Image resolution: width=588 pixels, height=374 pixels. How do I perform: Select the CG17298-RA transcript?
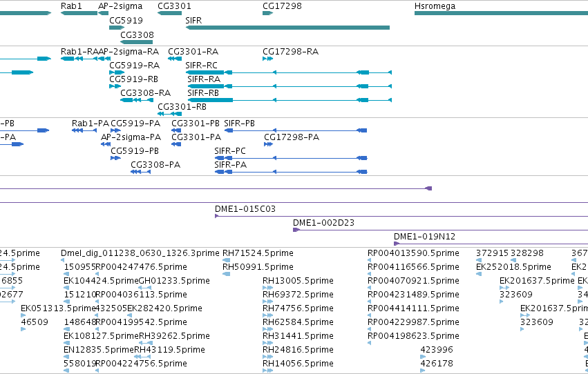[268, 59]
